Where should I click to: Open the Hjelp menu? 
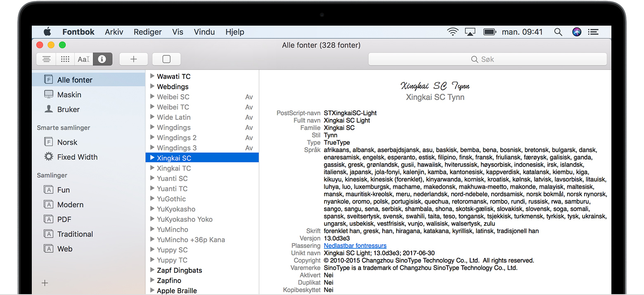click(x=235, y=32)
